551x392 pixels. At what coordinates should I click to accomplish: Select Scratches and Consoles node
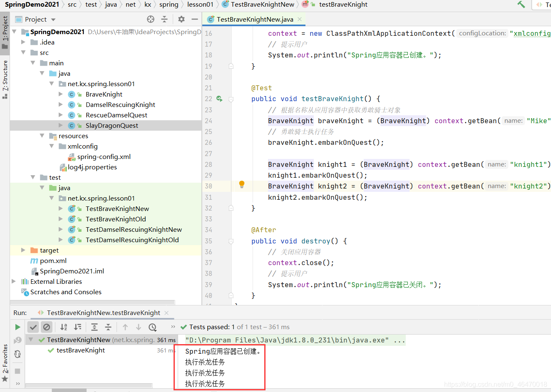tap(66, 292)
